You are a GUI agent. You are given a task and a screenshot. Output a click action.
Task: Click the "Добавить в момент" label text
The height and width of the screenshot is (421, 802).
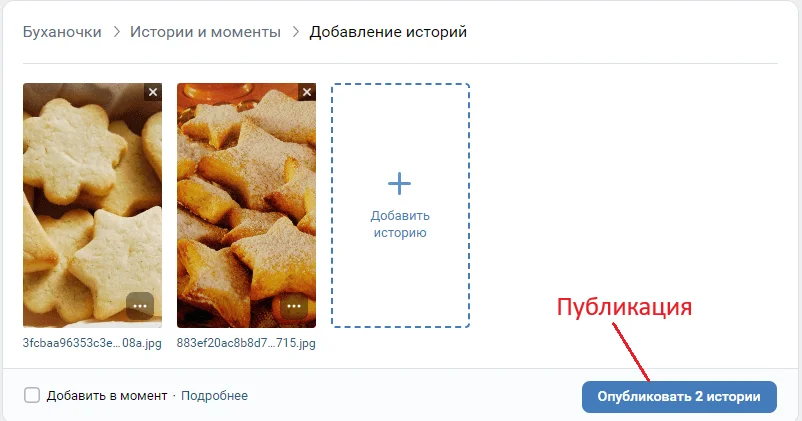107,396
